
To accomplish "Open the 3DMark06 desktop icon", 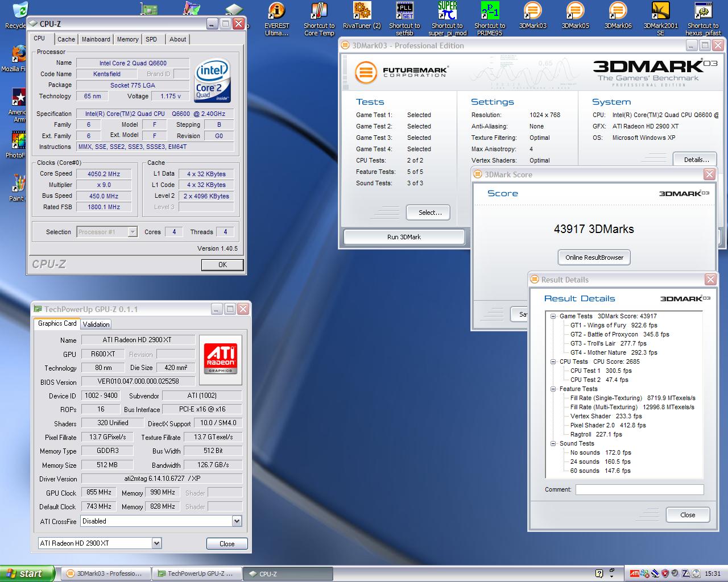I will pyautogui.click(x=618, y=15).
